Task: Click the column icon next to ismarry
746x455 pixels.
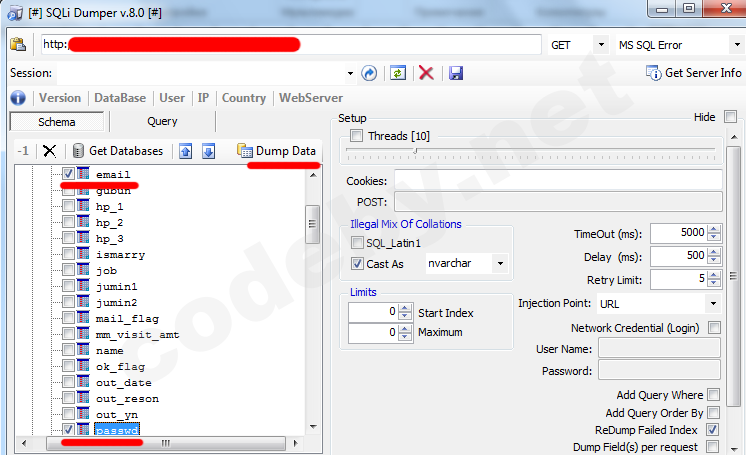Action: tap(83, 254)
